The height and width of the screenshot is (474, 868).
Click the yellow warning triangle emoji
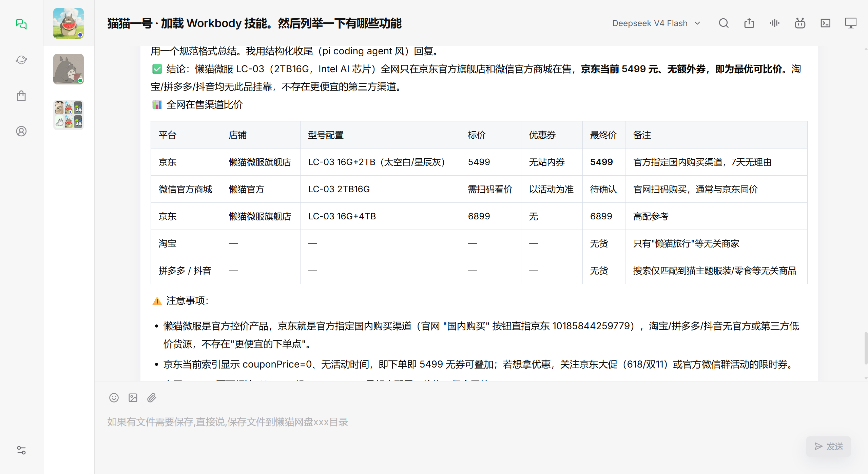(x=157, y=301)
